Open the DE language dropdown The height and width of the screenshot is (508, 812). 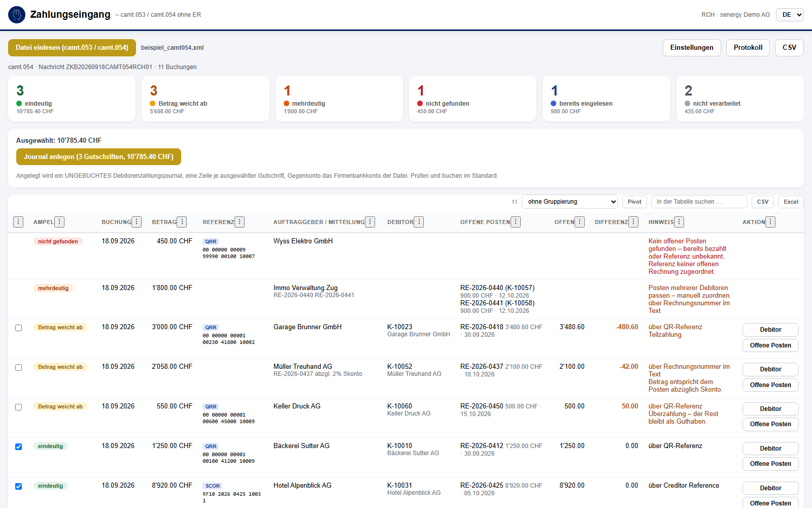[790, 15]
